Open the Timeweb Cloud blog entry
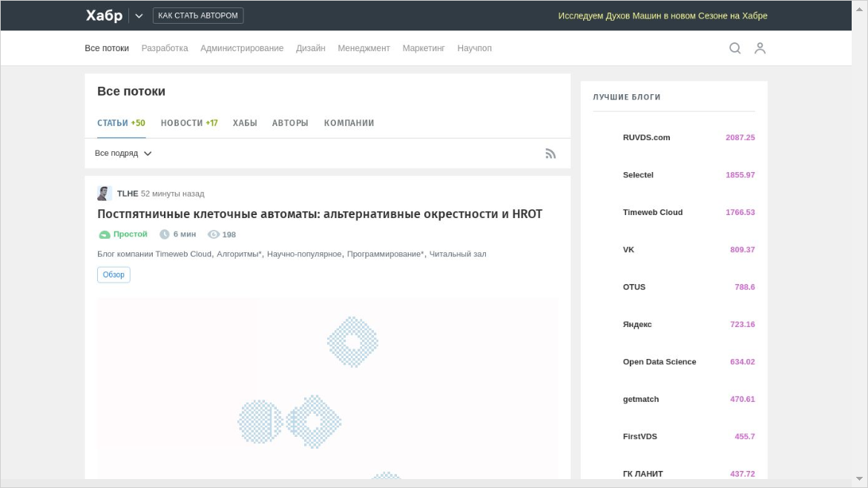The height and width of the screenshot is (488, 868). (653, 212)
